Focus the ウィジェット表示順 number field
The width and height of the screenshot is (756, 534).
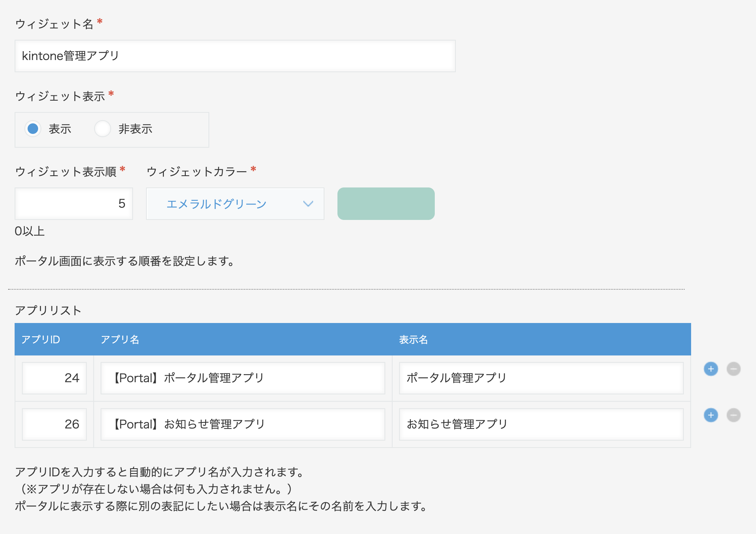pos(74,204)
